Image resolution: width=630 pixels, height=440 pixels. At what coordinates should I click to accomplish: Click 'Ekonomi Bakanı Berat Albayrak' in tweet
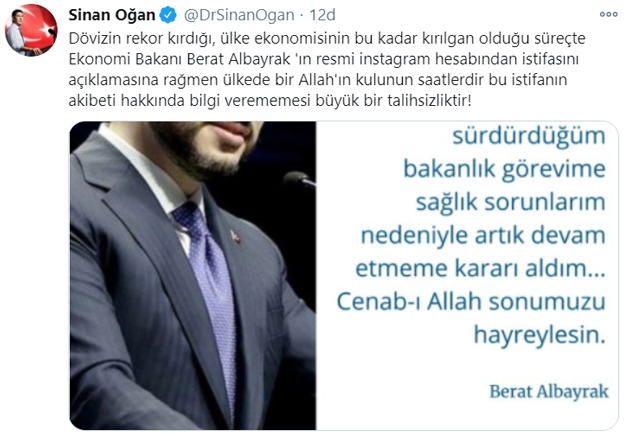point(180,59)
